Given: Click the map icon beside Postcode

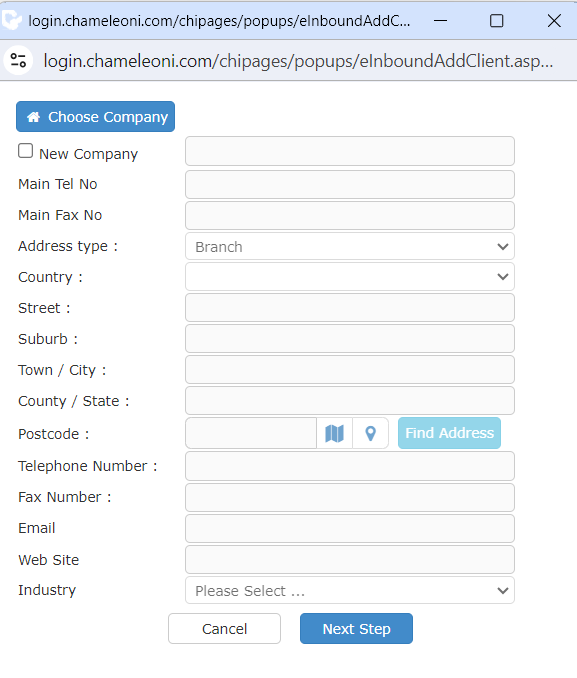Looking at the screenshot, I should (334, 433).
